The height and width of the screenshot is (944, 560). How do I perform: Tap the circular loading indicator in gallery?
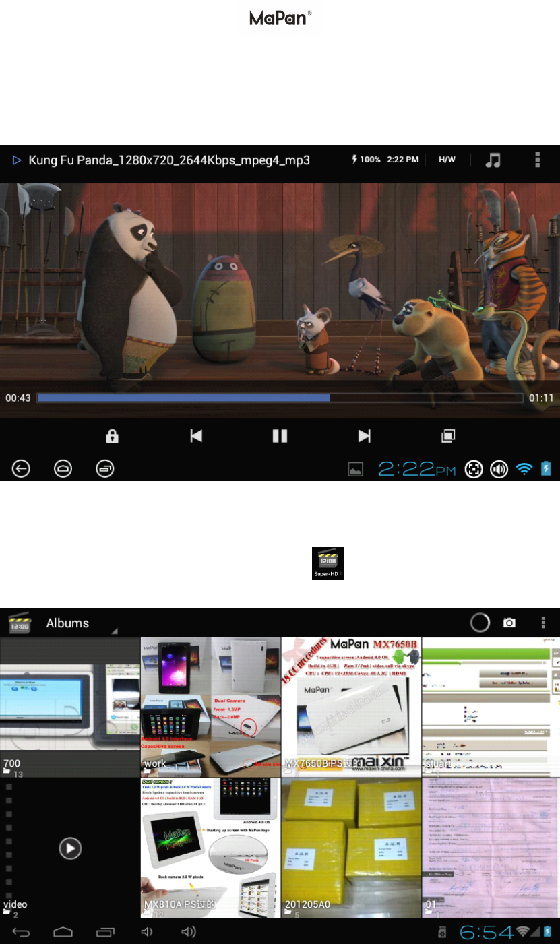(480, 623)
